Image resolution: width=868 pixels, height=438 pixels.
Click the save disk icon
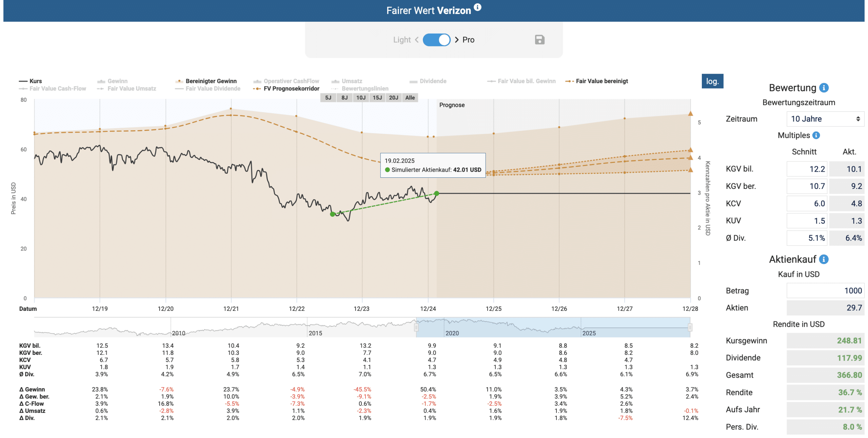pyautogui.click(x=539, y=40)
